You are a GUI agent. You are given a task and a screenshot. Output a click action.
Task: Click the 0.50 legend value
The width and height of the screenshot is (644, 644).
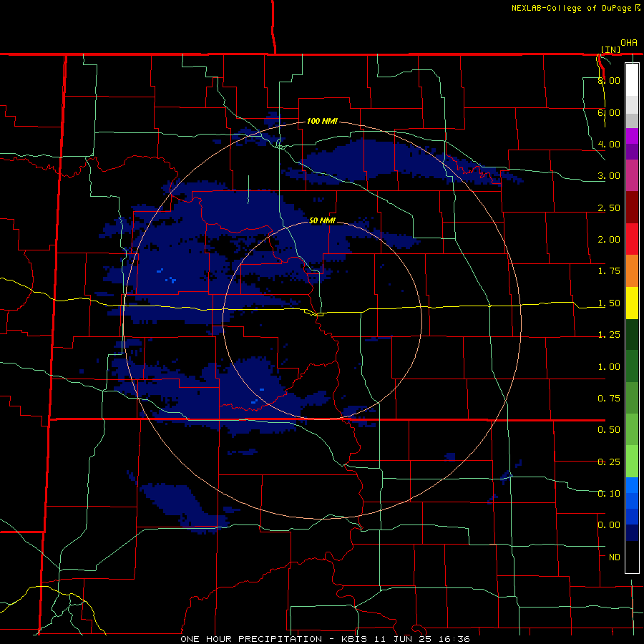(609, 430)
